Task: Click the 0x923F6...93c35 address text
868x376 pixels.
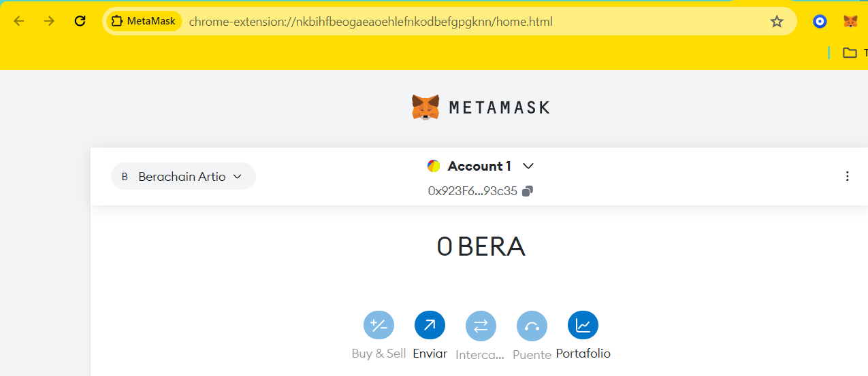Action: pyautogui.click(x=472, y=191)
